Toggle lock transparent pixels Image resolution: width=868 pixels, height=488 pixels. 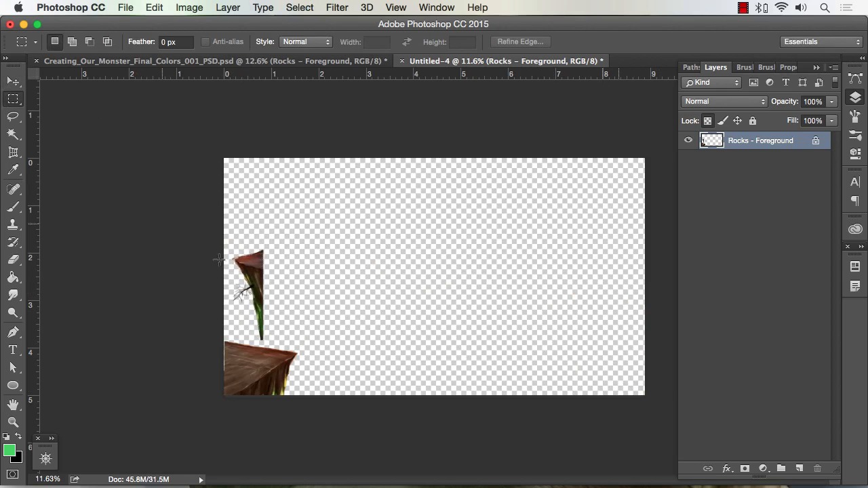coord(707,121)
